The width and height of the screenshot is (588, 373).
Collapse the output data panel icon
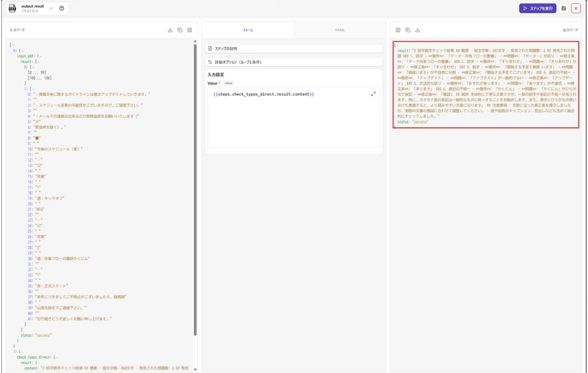(398, 30)
